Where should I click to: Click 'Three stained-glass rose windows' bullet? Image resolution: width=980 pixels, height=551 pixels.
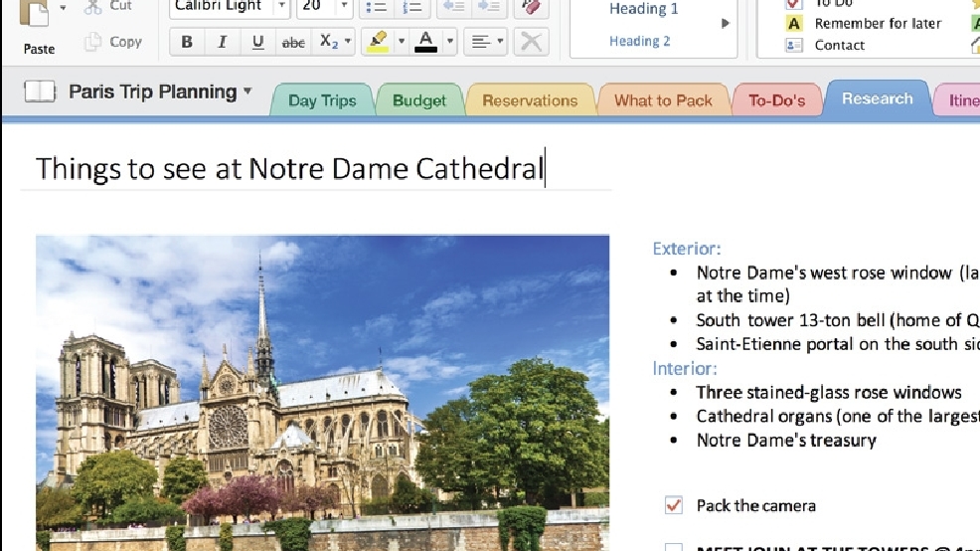tap(829, 392)
